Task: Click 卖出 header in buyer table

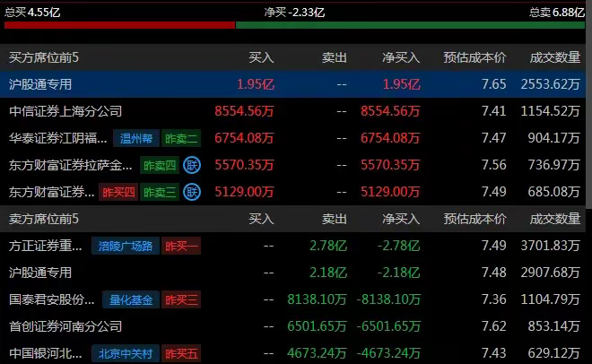Action: (335, 57)
